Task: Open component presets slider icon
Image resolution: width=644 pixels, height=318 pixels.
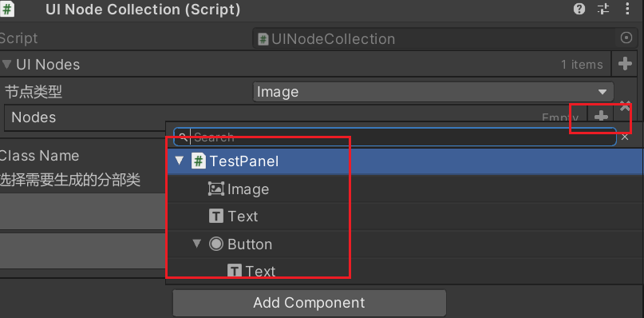Action: coord(603,9)
